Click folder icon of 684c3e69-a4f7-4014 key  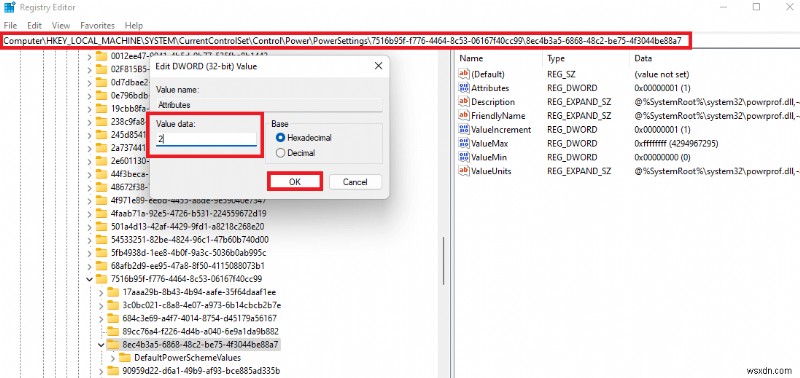coord(113,319)
